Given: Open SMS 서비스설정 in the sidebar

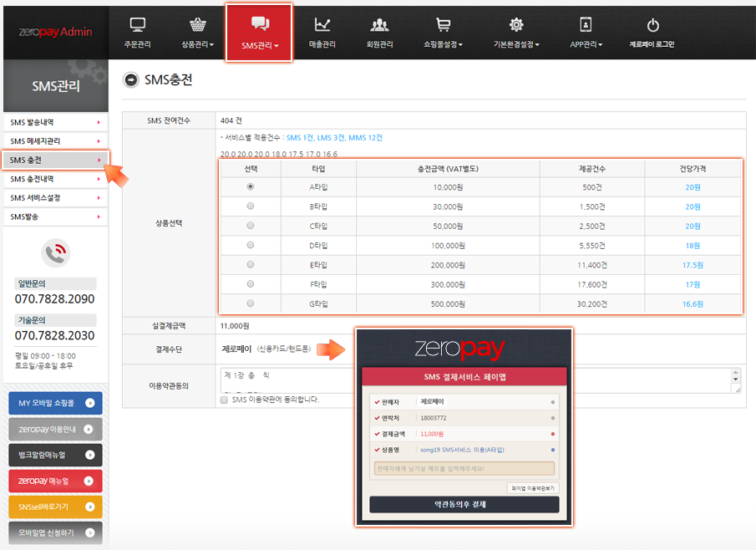Looking at the screenshot, I should pos(55,198).
